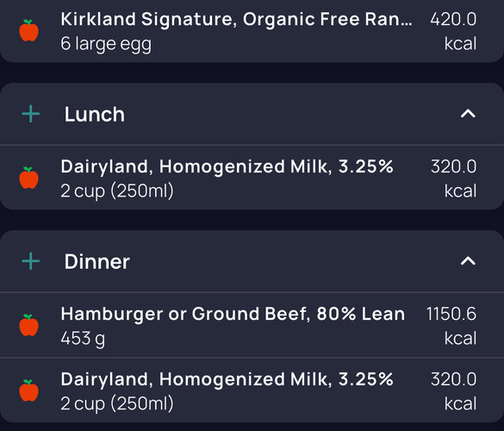The height and width of the screenshot is (431, 504).
Task: Tap the 320.0 kcal value in Dinner
Action: click(x=453, y=391)
